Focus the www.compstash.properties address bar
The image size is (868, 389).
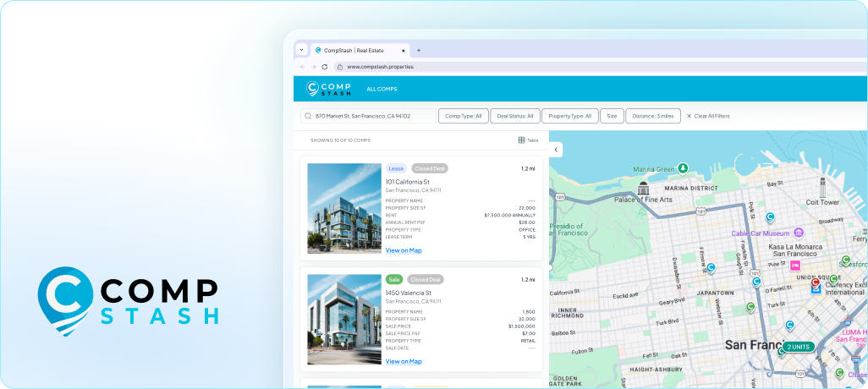[601, 67]
